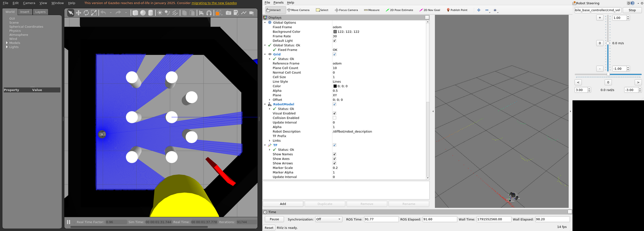Select the Move Camera tool in RViz
The width and height of the screenshot is (644, 231).
point(298,10)
